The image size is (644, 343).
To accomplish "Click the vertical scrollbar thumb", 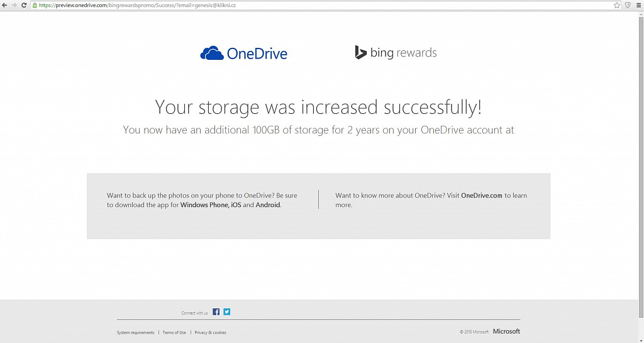I will (641, 166).
